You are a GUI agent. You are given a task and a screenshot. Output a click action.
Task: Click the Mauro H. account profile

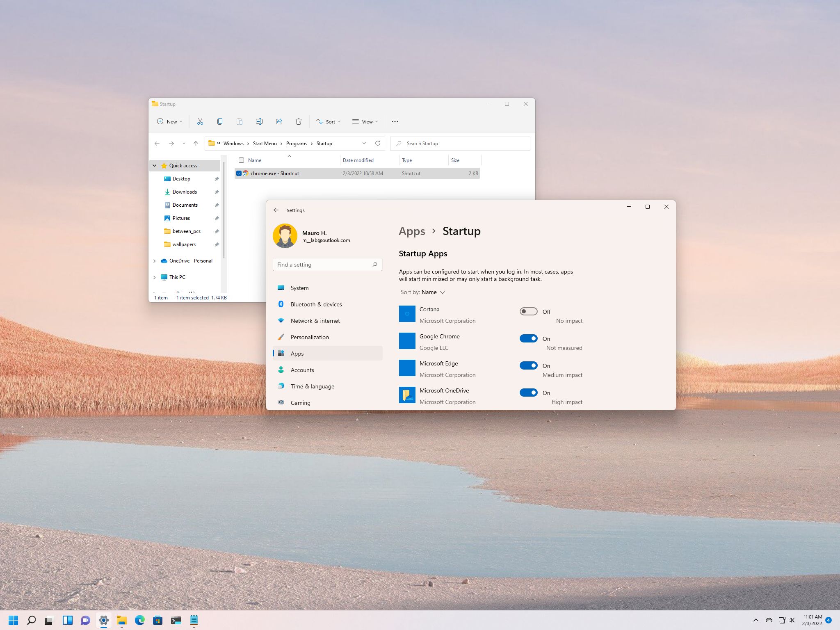(x=312, y=236)
